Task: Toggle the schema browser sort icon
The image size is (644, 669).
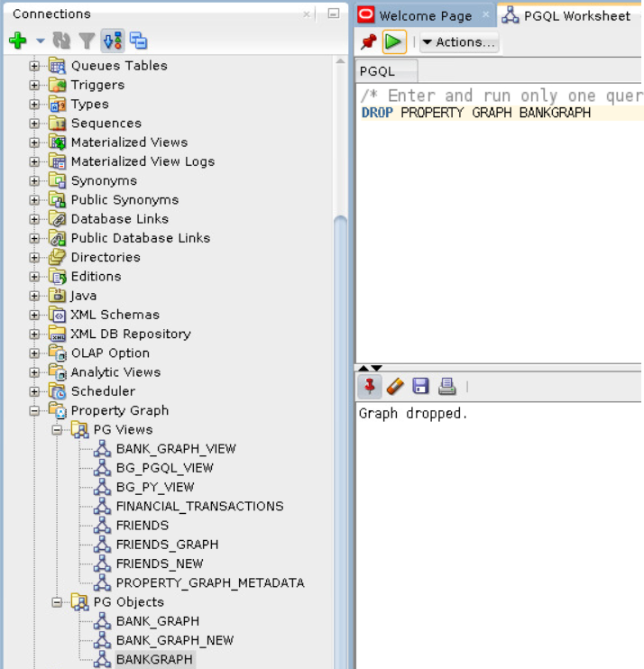Action: tap(113, 41)
